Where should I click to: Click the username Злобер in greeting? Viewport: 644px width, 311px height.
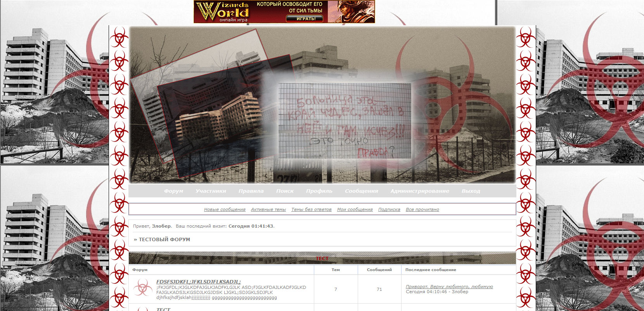click(161, 226)
